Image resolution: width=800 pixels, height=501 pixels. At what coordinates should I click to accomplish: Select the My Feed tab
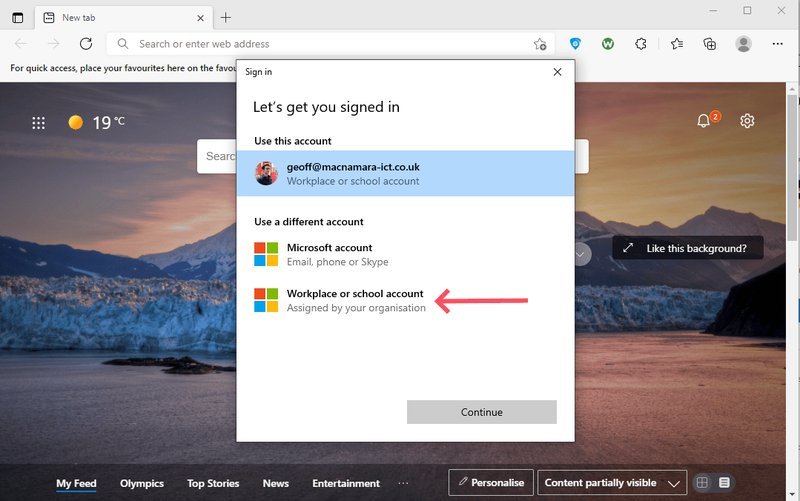pos(76,483)
